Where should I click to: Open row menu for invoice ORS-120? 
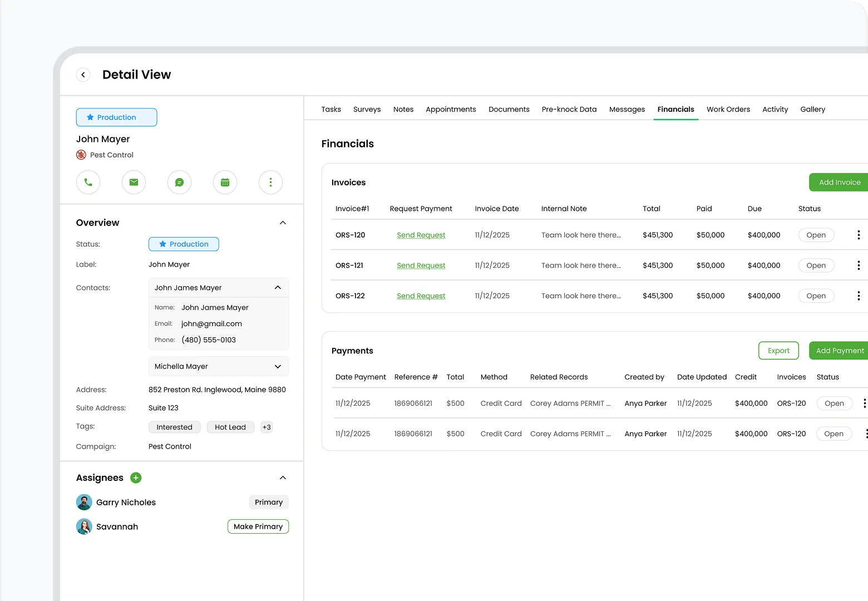pyautogui.click(x=859, y=235)
